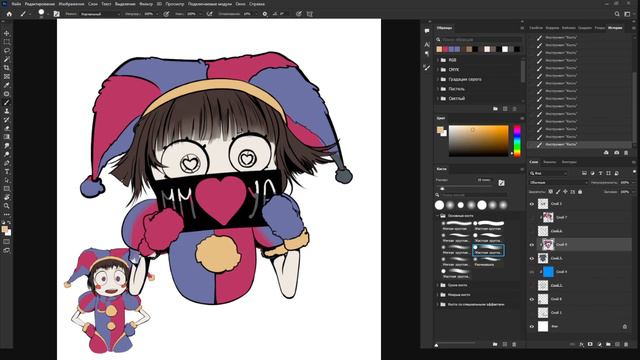Click the pink swatch in Swatches panel

[445, 49]
